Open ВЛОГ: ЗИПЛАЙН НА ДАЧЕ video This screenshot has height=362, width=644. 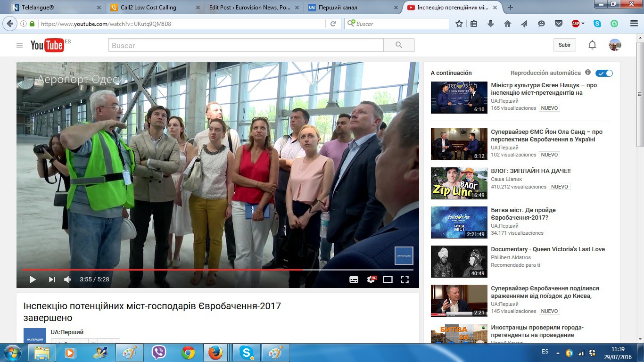coord(531,171)
